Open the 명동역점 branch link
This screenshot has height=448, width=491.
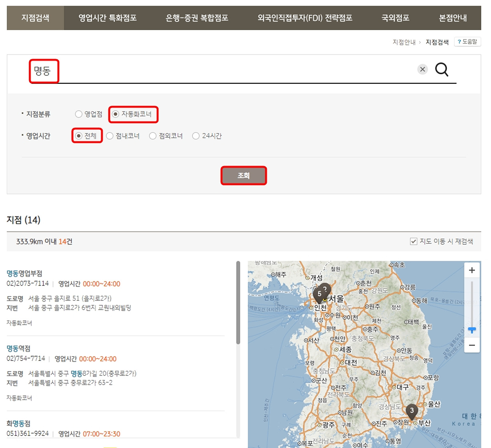(x=18, y=348)
